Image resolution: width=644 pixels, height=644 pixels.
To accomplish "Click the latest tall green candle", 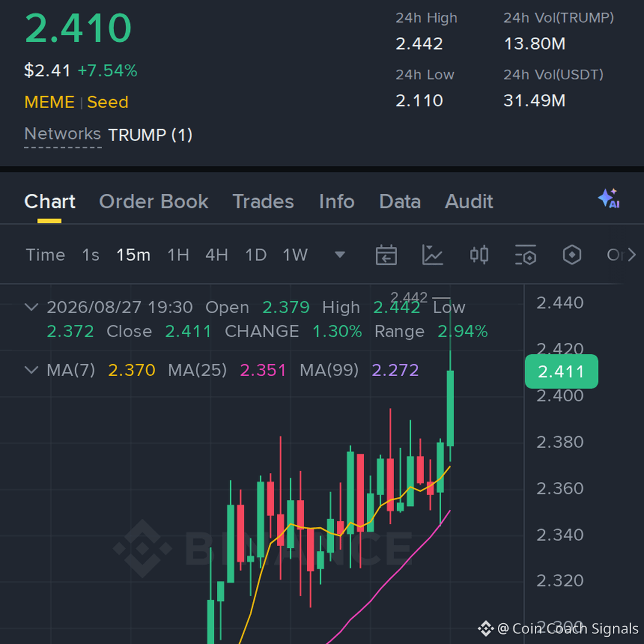I will click(450, 408).
